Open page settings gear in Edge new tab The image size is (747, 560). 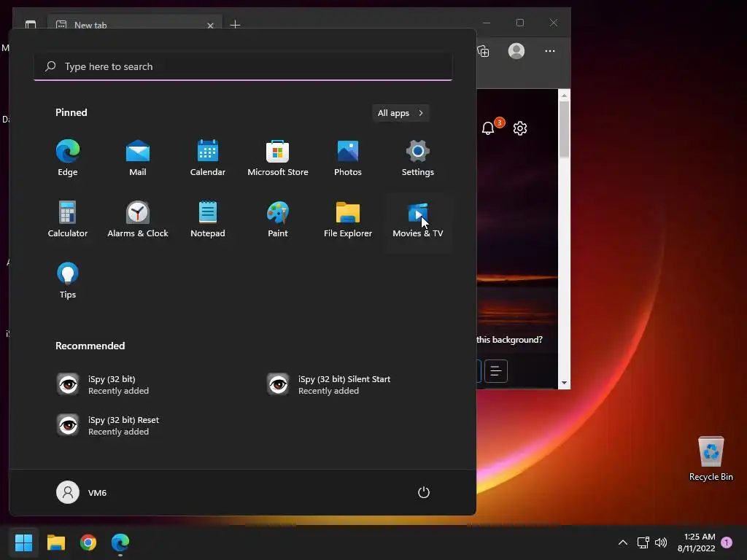pyautogui.click(x=520, y=128)
